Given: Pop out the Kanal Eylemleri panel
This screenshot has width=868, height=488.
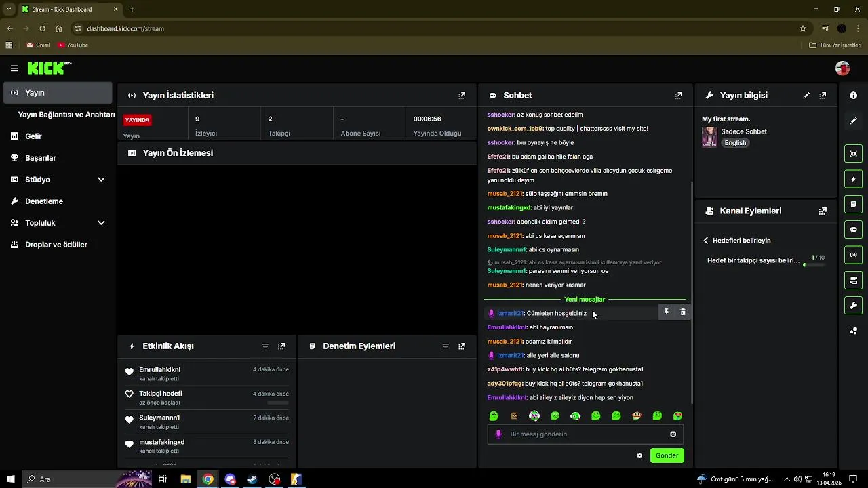Looking at the screenshot, I should point(823,211).
